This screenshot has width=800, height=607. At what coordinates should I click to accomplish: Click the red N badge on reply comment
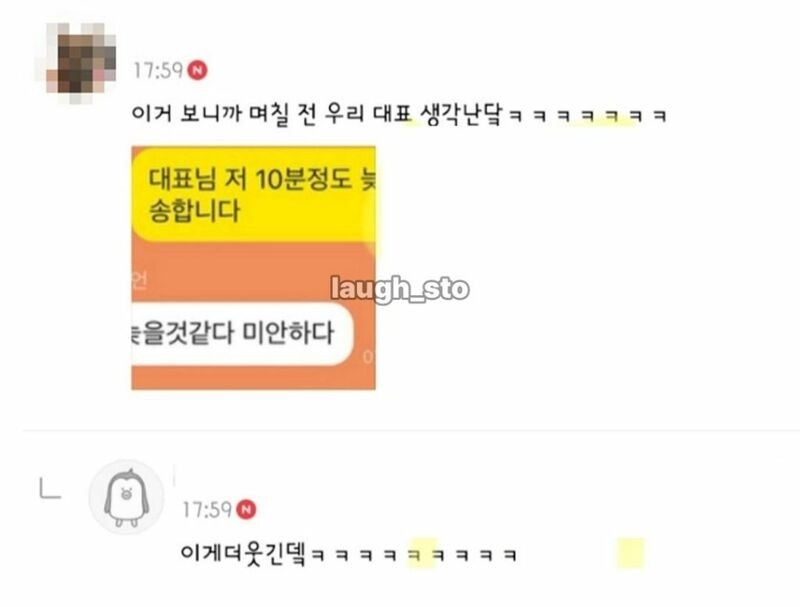click(246, 509)
